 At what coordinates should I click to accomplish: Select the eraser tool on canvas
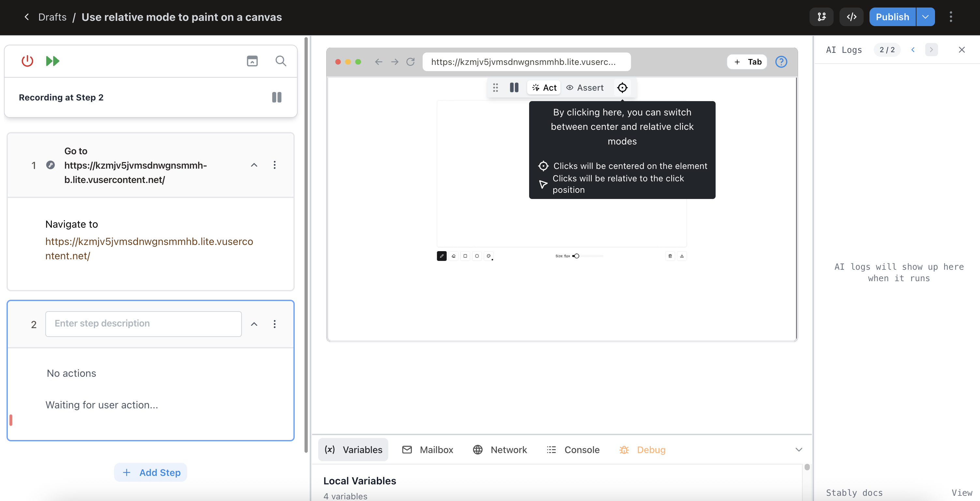(453, 256)
